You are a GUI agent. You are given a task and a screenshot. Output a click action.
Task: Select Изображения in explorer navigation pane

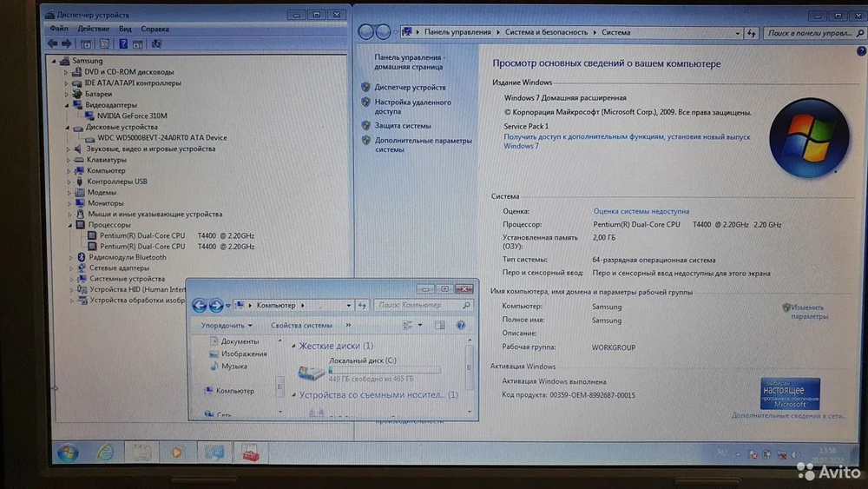pyautogui.click(x=244, y=354)
